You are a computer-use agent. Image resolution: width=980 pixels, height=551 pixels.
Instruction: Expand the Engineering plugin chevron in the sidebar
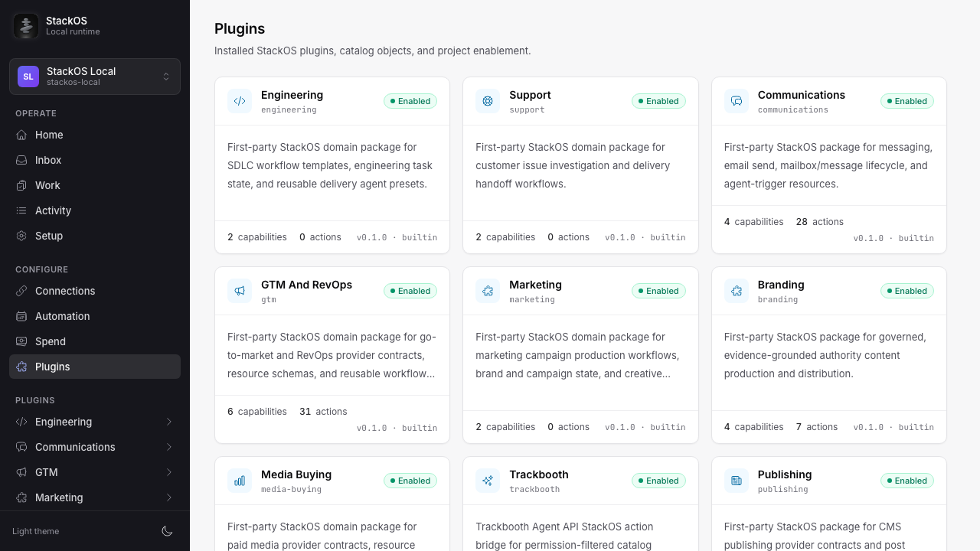tap(168, 422)
